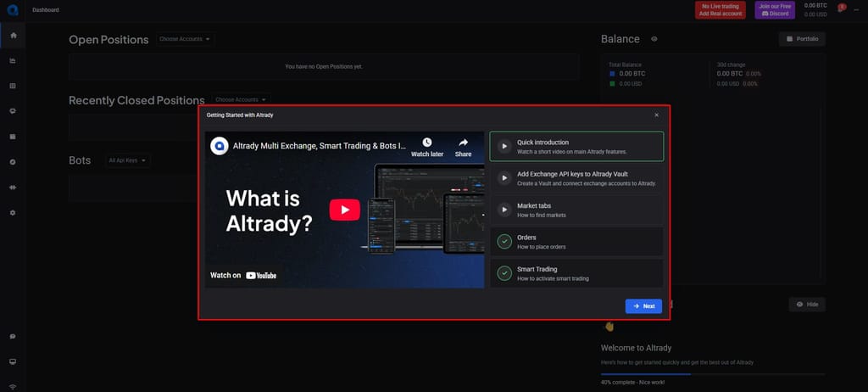
Task: Expand the All Api Keys dropdown
Action: [127, 160]
